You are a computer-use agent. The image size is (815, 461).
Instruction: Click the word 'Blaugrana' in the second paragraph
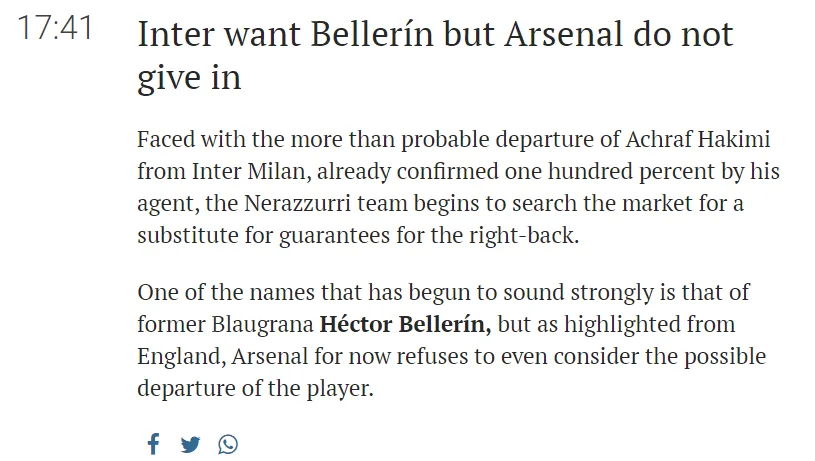coord(262,325)
